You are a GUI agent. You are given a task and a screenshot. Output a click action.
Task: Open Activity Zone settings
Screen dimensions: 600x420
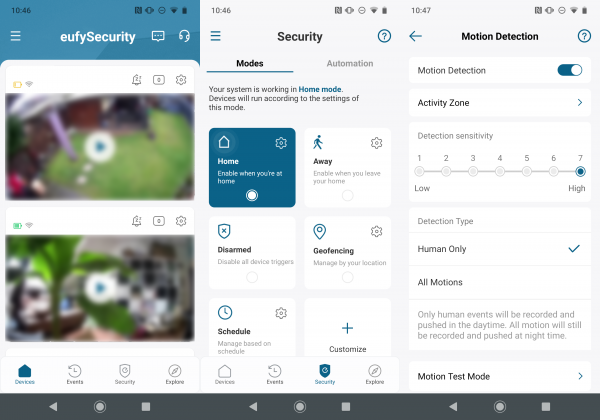[500, 103]
